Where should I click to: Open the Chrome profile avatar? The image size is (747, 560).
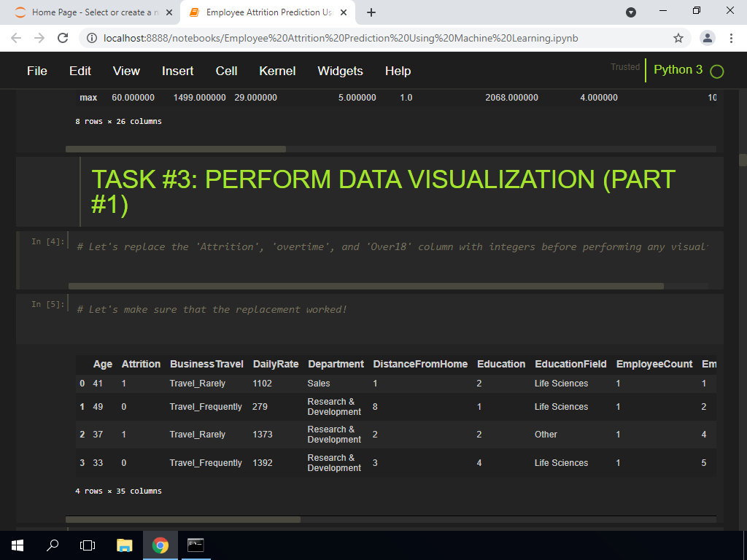pyautogui.click(x=708, y=38)
